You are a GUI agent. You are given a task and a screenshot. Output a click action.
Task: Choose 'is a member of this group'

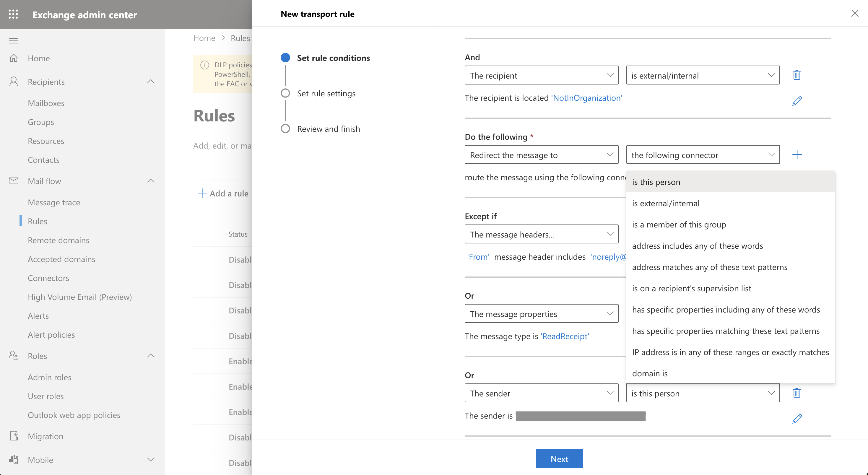[731, 225]
